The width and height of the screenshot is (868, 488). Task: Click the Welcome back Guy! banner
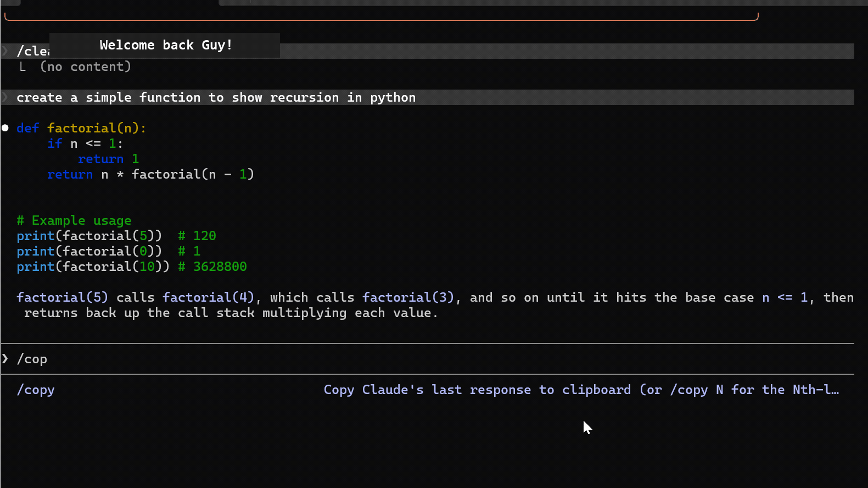165,45
